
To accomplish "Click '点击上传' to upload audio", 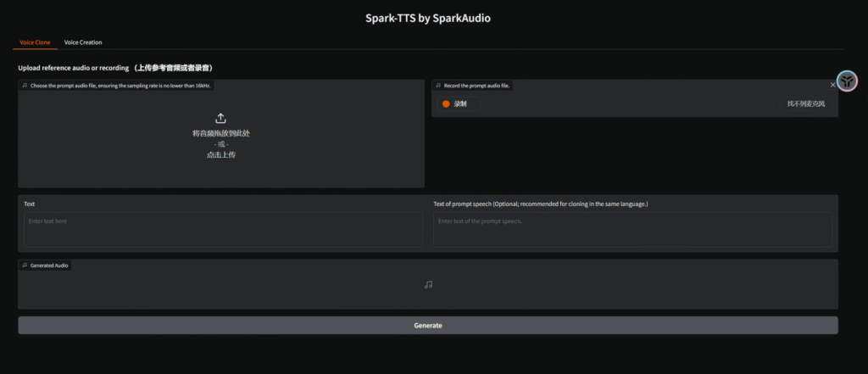I will (221, 155).
